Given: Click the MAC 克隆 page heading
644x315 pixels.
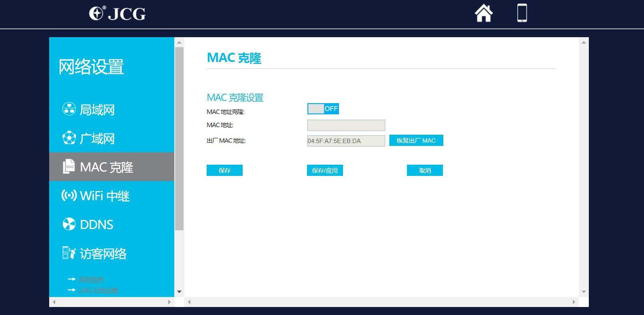Looking at the screenshot, I should tap(234, 58).
